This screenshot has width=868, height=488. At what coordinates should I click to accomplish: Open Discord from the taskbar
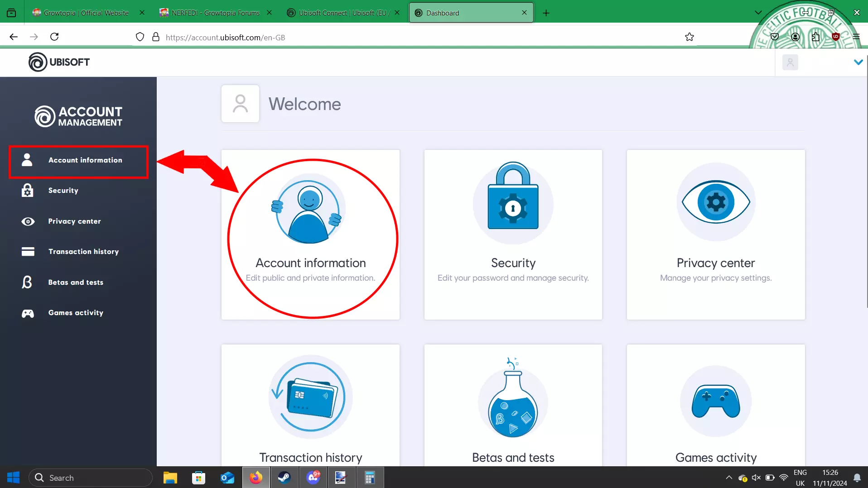[313, 478]
